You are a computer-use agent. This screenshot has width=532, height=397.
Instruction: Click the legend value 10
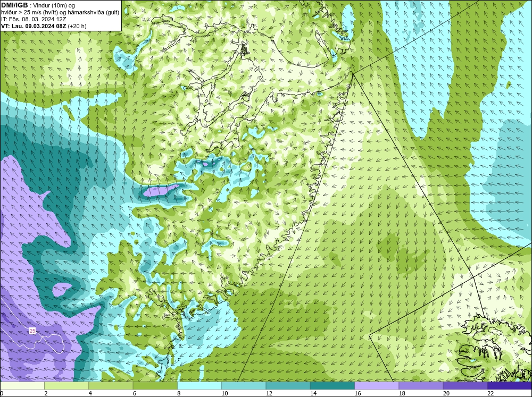pos(224,393)
